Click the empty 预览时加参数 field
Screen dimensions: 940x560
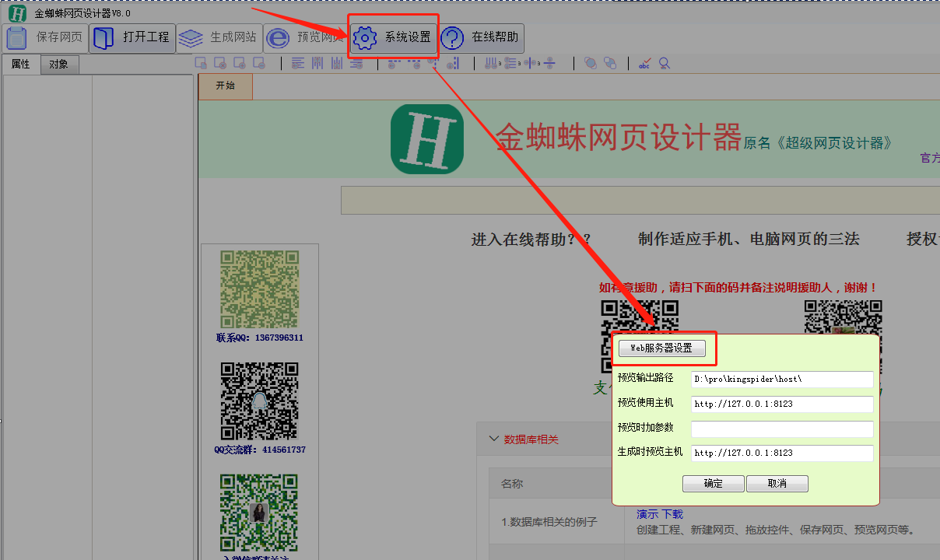point(782,429)
